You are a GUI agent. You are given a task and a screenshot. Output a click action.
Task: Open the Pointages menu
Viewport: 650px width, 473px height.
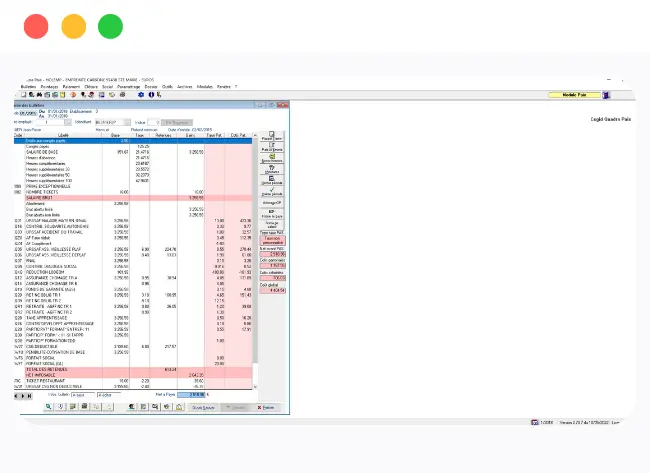coord(49,87)
